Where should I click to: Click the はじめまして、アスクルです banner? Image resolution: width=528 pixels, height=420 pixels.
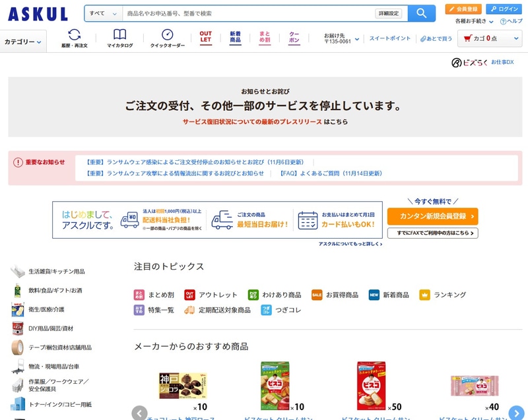pos(217,220)
